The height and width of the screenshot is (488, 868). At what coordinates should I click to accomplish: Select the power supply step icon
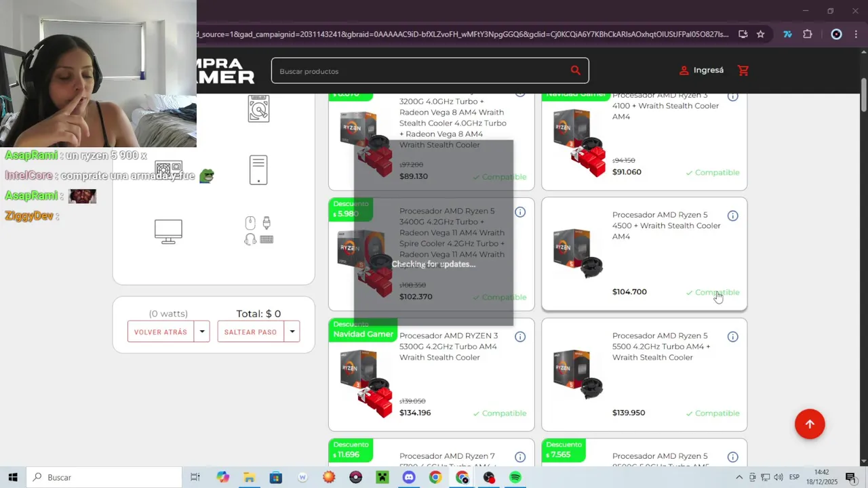[168, 169]
